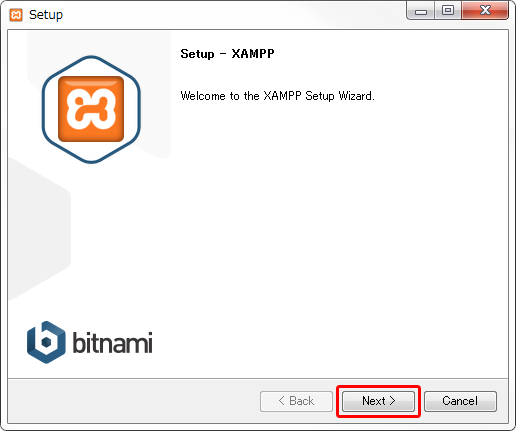516x431 pixels.
Task: Click the blue bitnami hexagon logo
Action: (46, 342)
